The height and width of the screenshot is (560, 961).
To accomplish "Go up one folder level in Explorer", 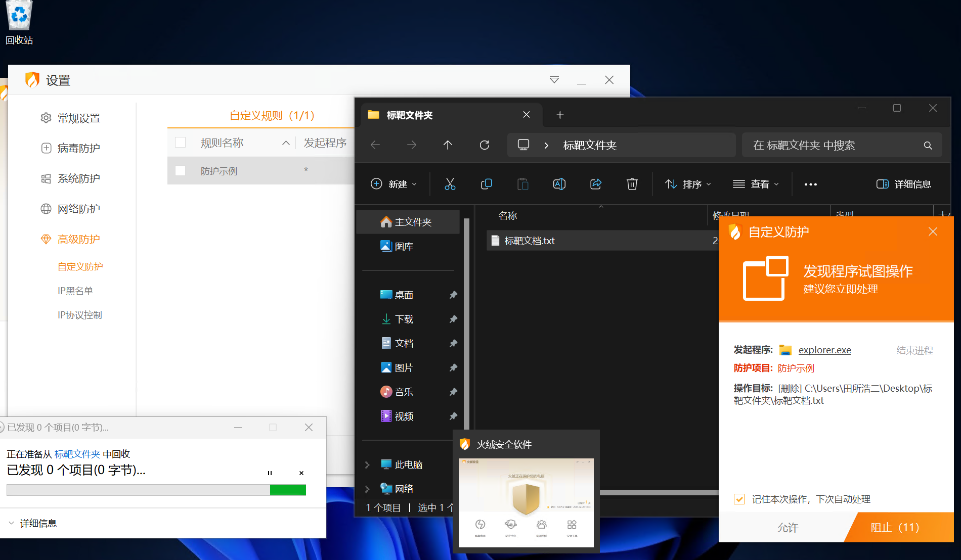I will pos(448,145).
